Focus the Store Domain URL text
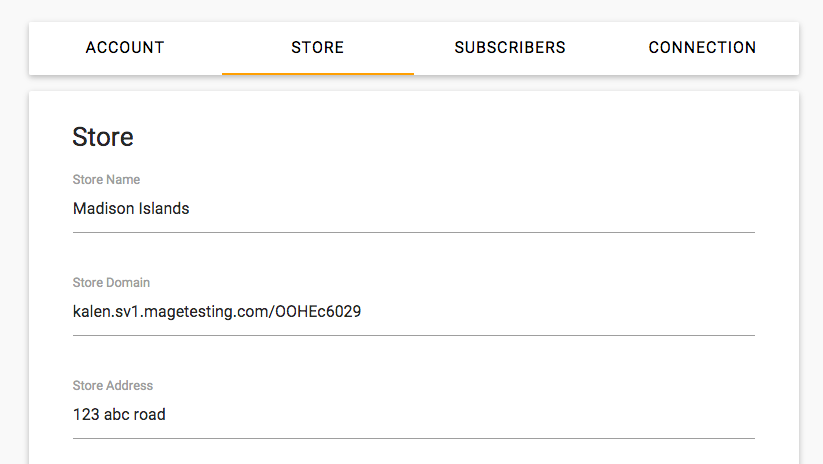The image size is (823, 464). pyautogui.click(x=217, y=312)
